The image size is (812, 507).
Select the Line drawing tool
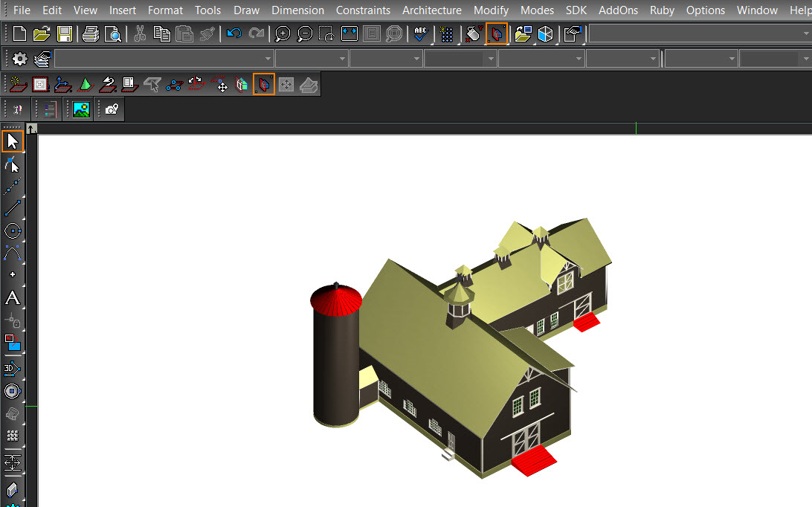pos(13,208)
